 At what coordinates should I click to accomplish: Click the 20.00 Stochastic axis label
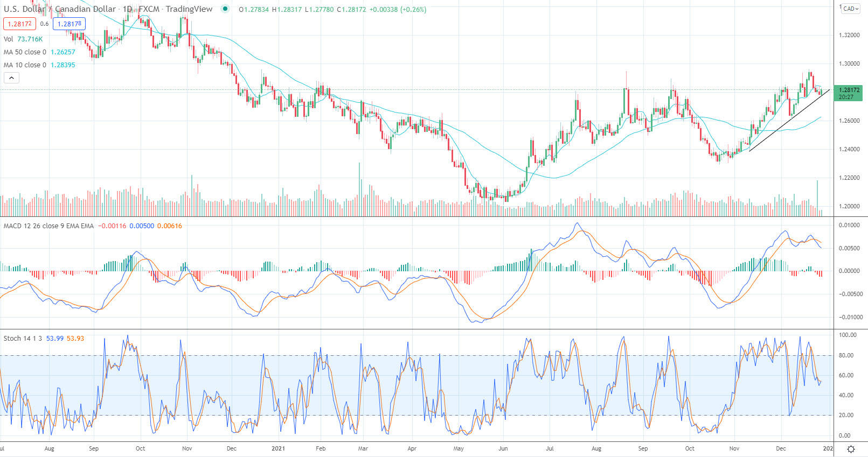(x=846, y=416)
